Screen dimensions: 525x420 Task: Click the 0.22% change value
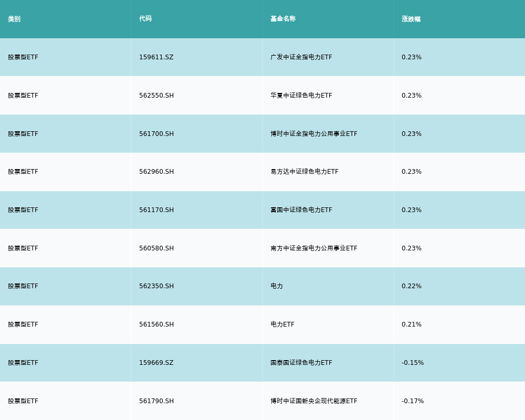(412, 286)
